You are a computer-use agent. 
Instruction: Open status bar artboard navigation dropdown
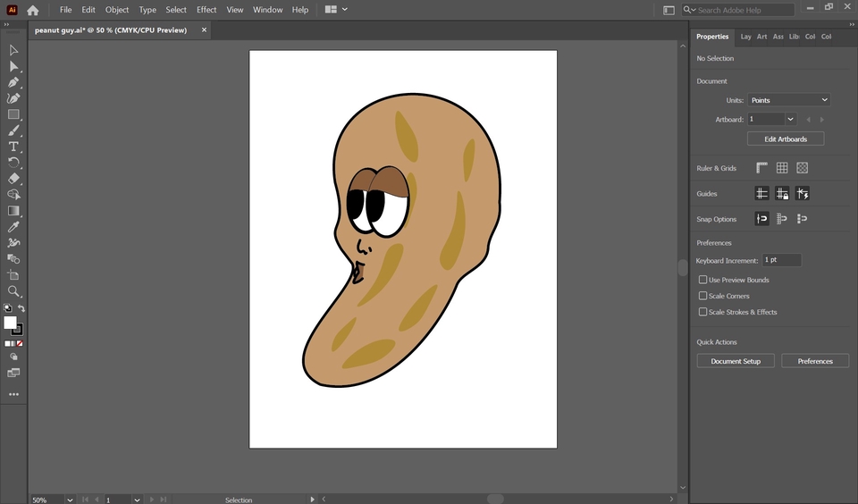point(137,500)
